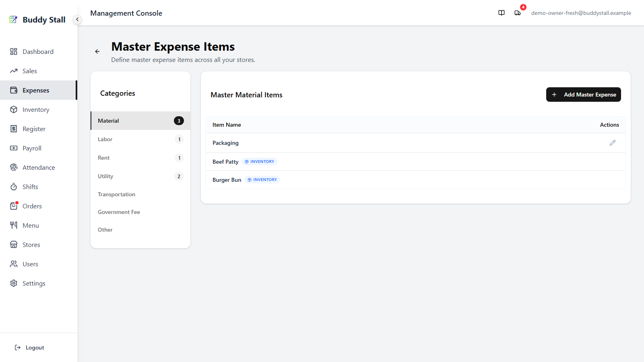Screen dimensions: 644x362
Task: Click the Register receipt icon
Action: pos(14,129)
